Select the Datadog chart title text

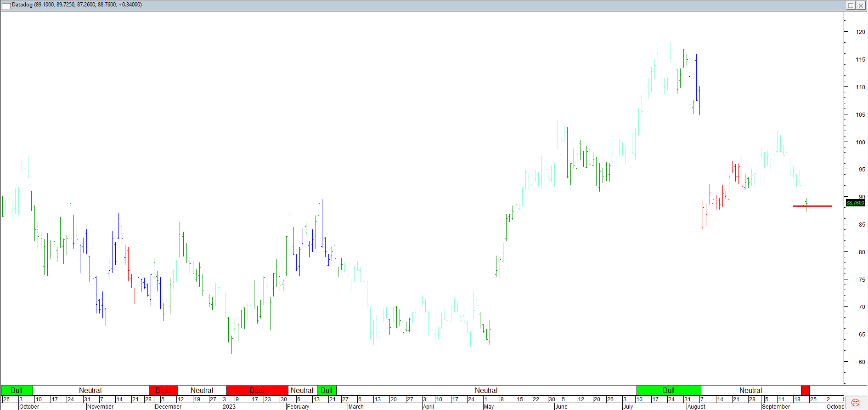77,5
